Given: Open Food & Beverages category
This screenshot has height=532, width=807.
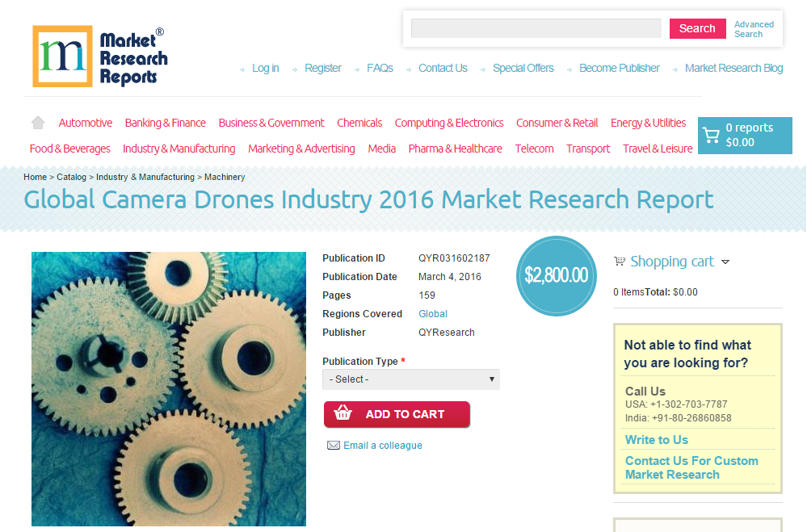Looking at the screenshot, I should (70, 149).
